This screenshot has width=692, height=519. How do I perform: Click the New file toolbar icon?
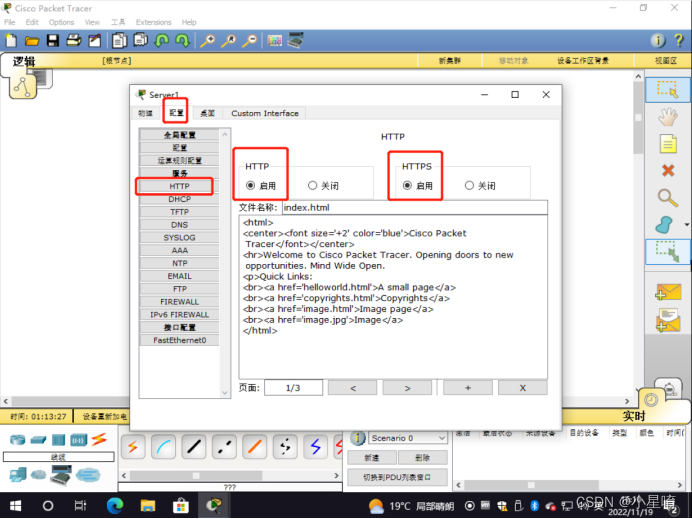(x=11, y=41)
